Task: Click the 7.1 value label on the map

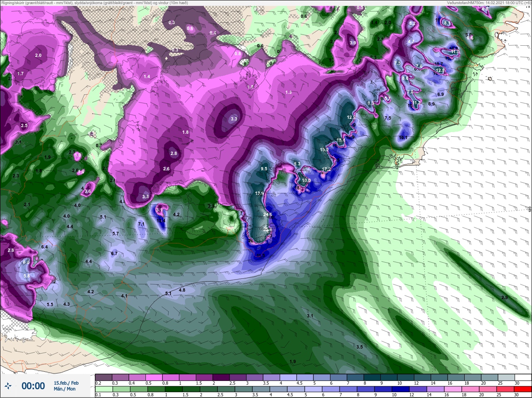Action: [x=141, y=224]
